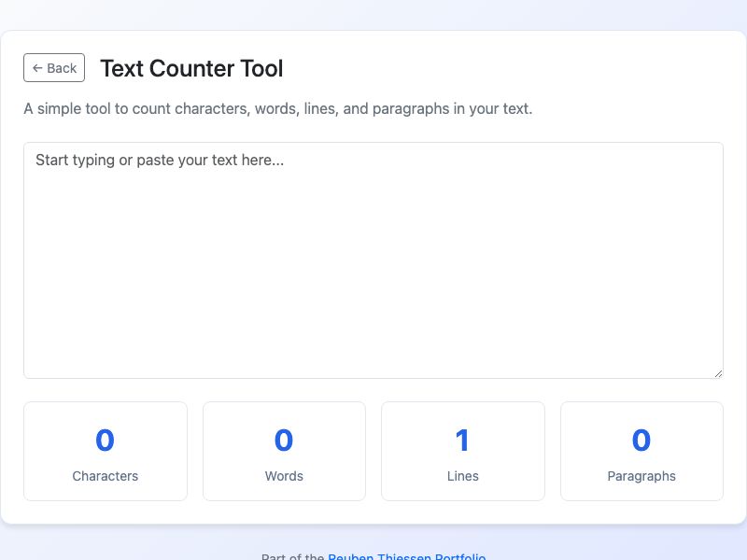Image resolution: width=747 pixels, height=560 pixels.
Task: Click the tool description text
Action: pos(277,108)
